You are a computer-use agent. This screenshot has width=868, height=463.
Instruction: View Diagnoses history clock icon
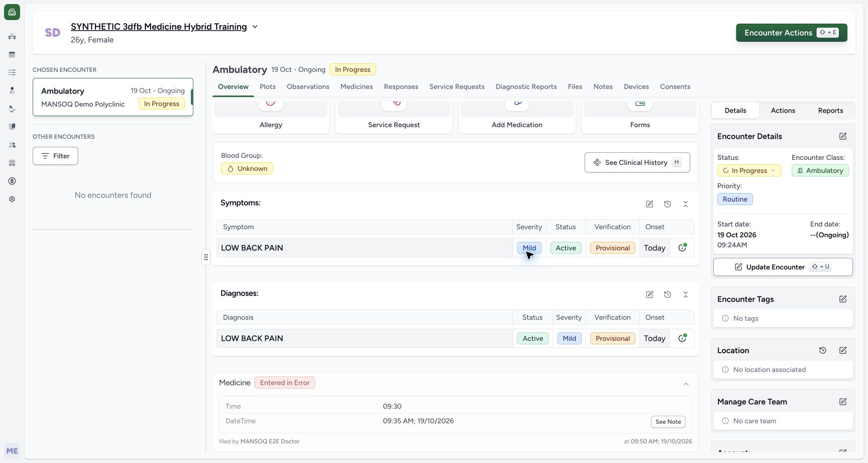(668, 295)
